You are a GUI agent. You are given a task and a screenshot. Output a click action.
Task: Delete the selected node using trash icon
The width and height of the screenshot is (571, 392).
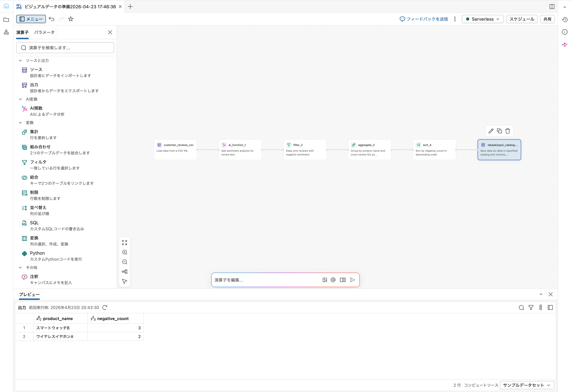[508, 131]
